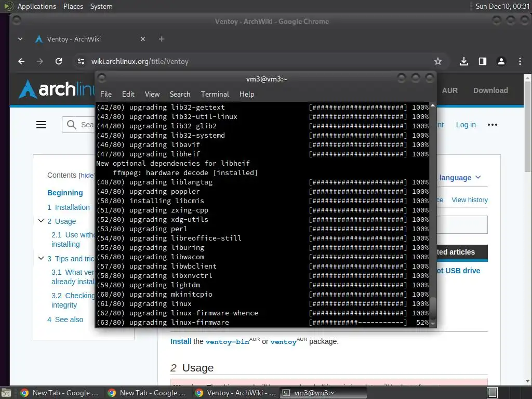Collapse the 3 Tips and tricks section
The width and height of the screenshot is (532, 399).
point(41,258)
